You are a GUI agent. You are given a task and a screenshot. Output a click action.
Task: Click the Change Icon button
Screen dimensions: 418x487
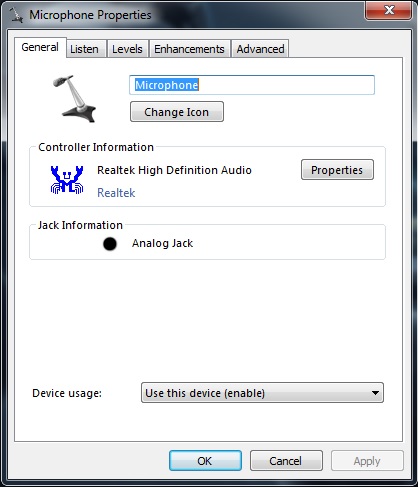point(177,112)
